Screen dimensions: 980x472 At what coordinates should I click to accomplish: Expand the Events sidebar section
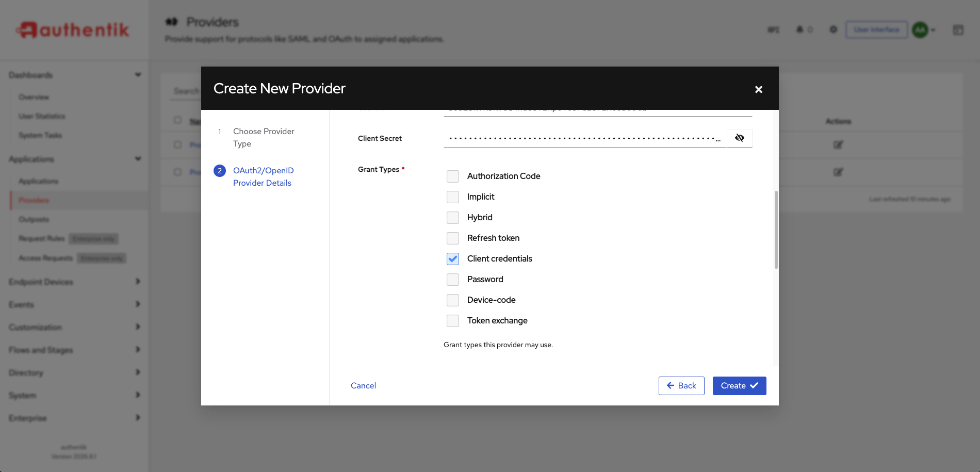pos(74,304)
